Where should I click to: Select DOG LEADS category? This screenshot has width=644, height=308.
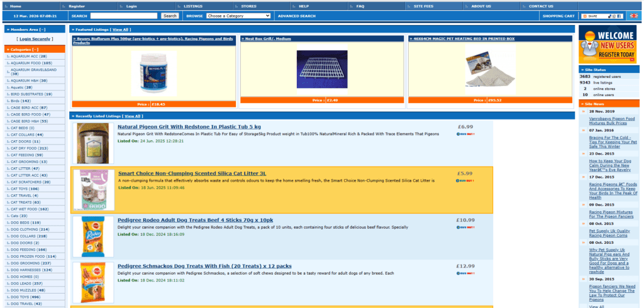[x=26, y=283]
